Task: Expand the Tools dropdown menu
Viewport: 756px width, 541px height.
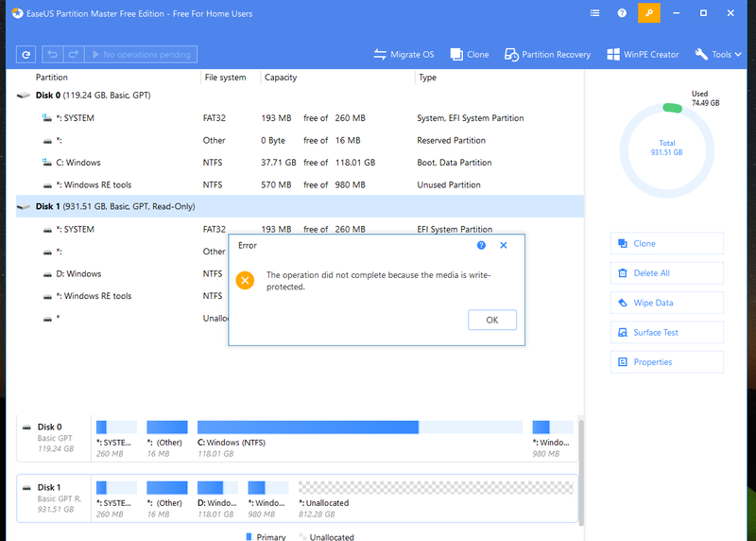Action: click(x=718, y=55)
